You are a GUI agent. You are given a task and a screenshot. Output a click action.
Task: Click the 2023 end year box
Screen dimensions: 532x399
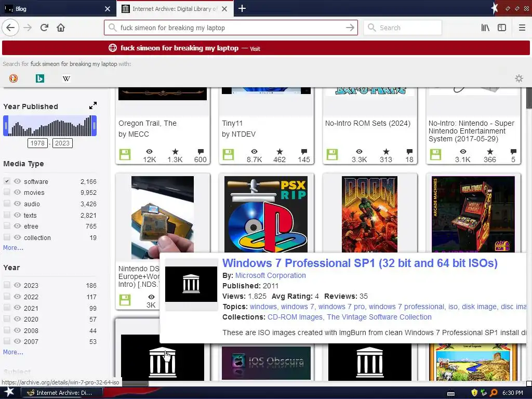click(62, 143)
